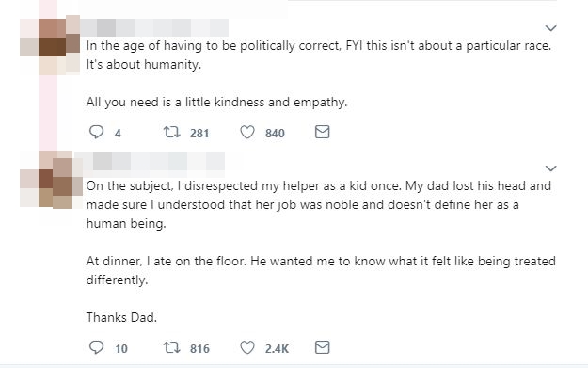Reply to the 'Thanks Dad' tweet
This screenshot has width=588, height=368.
tap(96, 347)
